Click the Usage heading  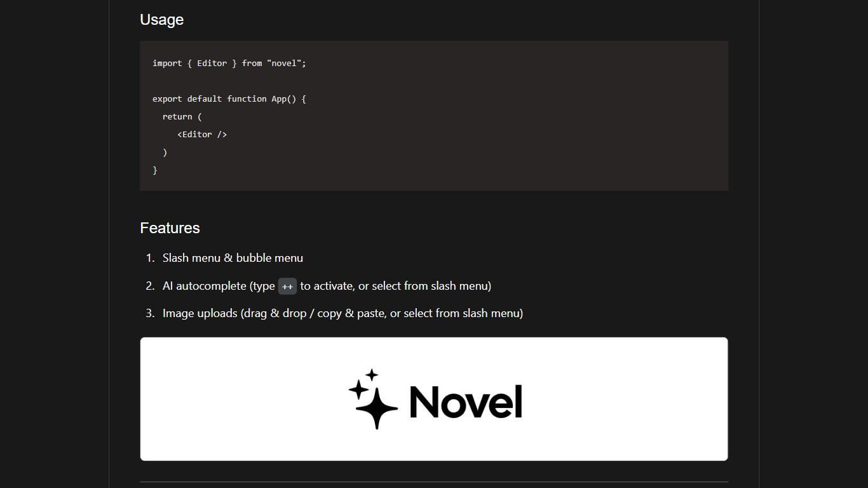coord(161,20)
